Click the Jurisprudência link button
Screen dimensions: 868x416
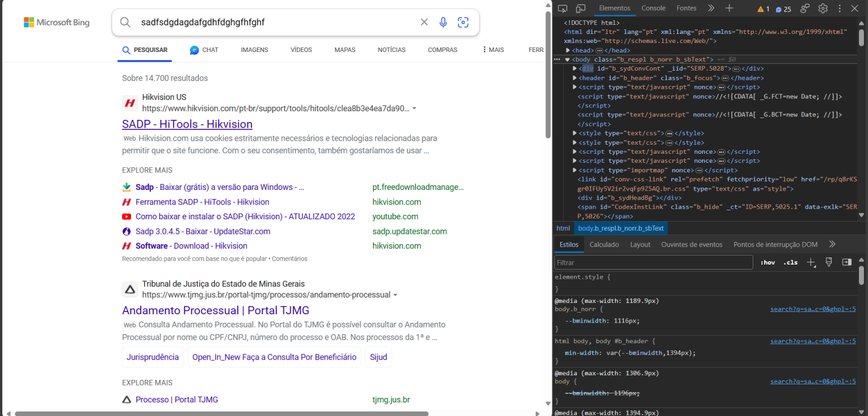(x=153, y=357)
